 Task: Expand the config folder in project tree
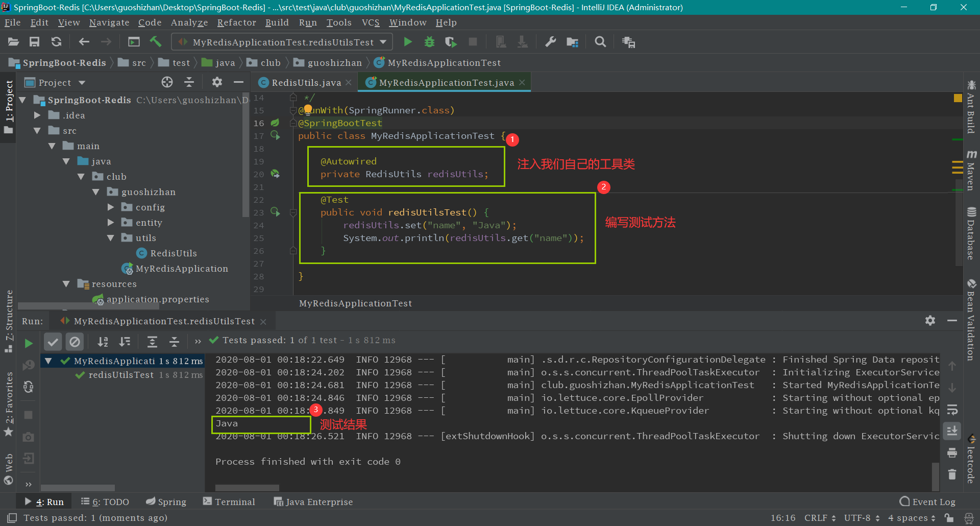pos(111,207)
